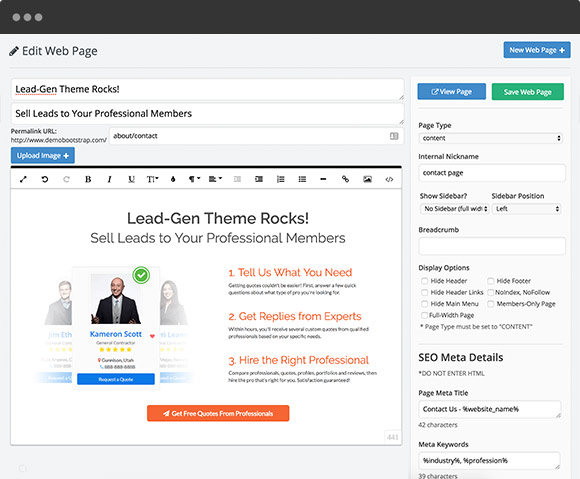
Task: Edit Page Meta Title field
Action: (490, 409)
